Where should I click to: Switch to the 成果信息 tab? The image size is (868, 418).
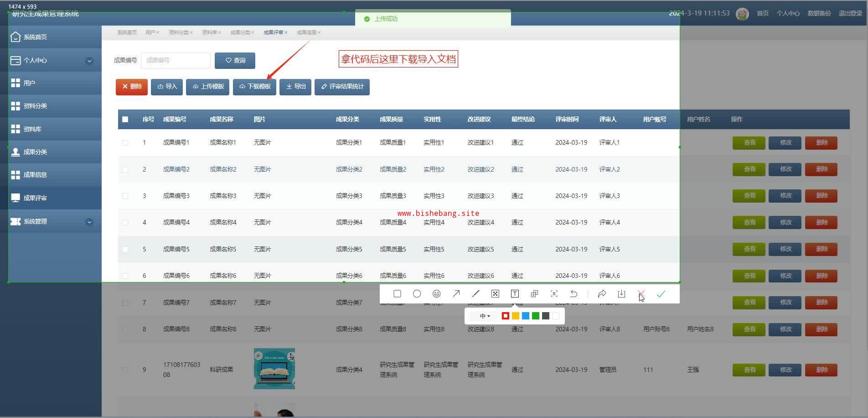[x=306, y=32]
